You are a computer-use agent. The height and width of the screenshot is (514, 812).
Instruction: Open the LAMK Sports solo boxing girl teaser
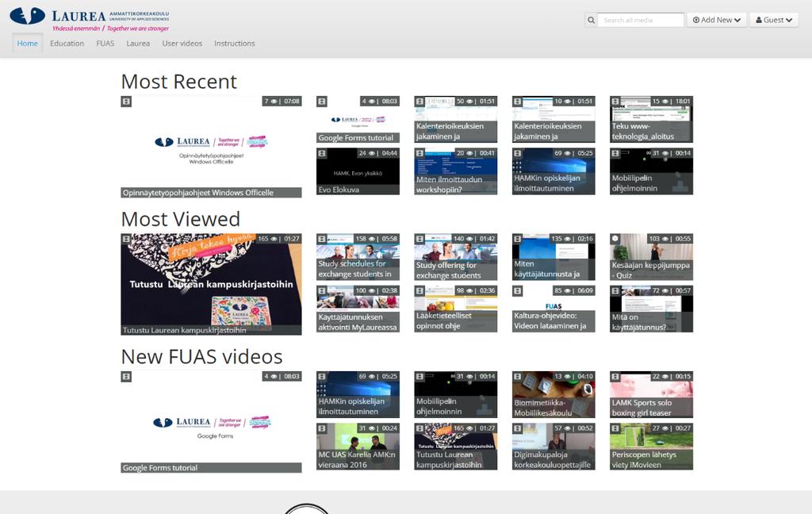652,394
